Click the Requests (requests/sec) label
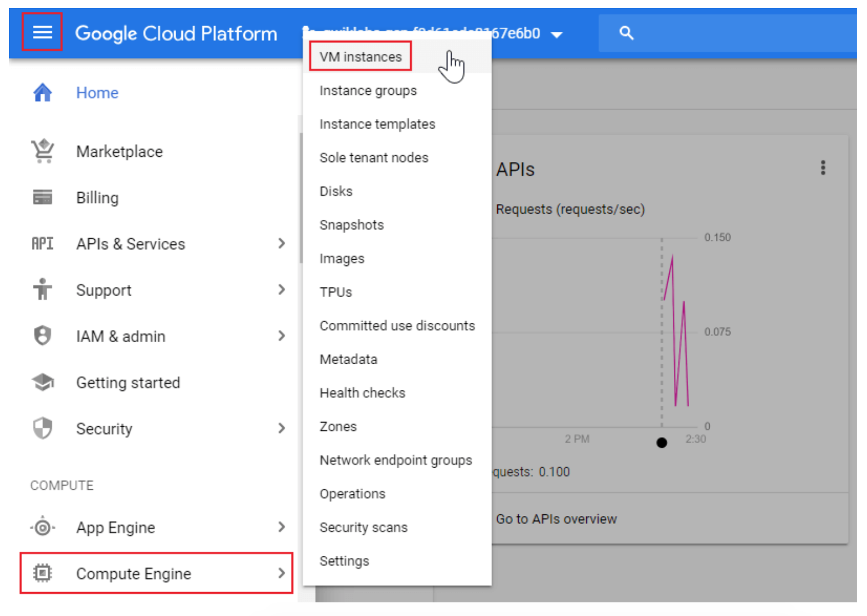This screenshot has width=867, height=616. (570, 209)
